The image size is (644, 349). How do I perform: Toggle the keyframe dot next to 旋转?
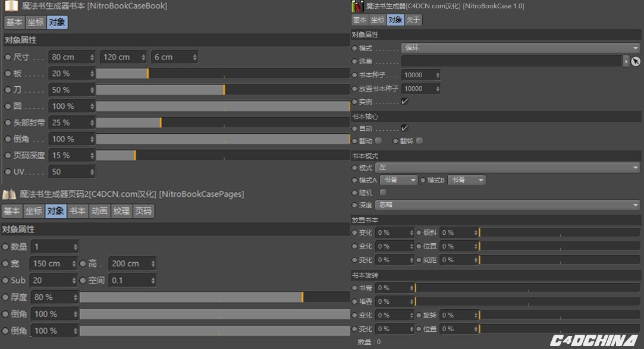point(419,315)
